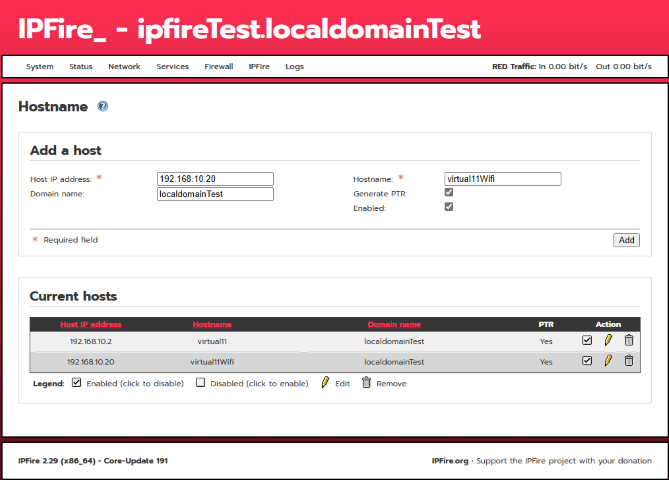
Task: Edit the virtual11 host entry
Action: (x=608, y=340)
